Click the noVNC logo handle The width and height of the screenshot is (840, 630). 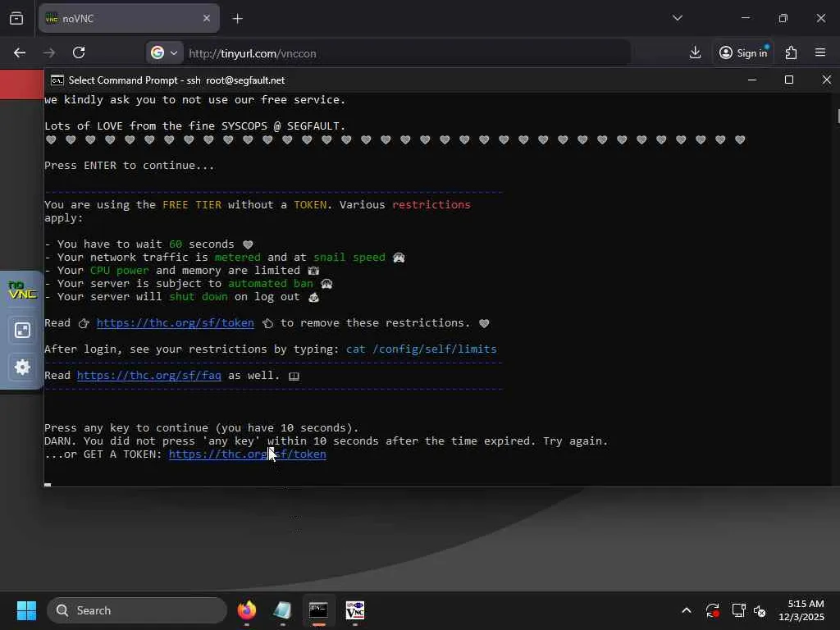(x=22, y=290)
